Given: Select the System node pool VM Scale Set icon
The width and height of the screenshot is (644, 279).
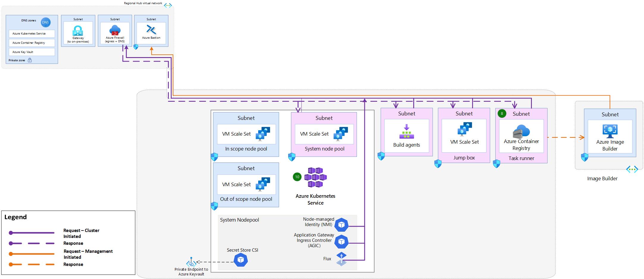Looking at the screenshot, I should coord(341,134).
